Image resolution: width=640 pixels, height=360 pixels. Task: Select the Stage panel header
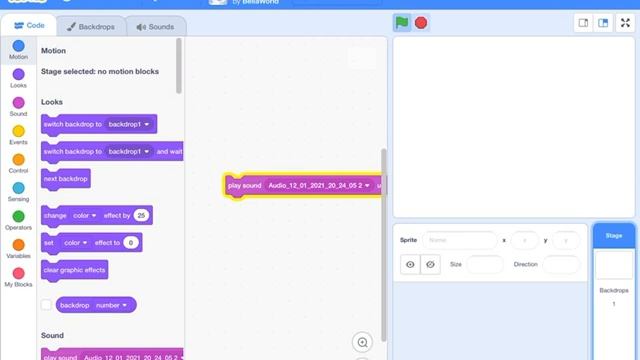coord(614,236)
